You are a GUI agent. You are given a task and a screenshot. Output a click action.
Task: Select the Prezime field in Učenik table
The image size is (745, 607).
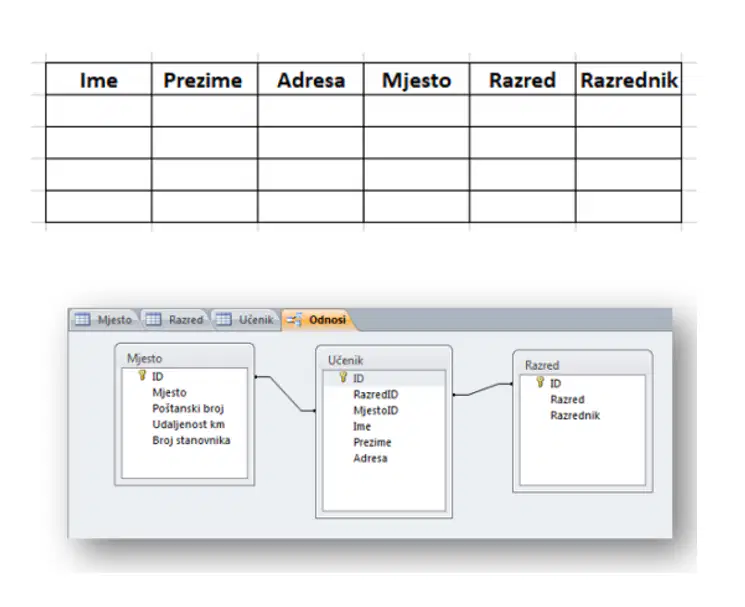(x=372, y=443)
